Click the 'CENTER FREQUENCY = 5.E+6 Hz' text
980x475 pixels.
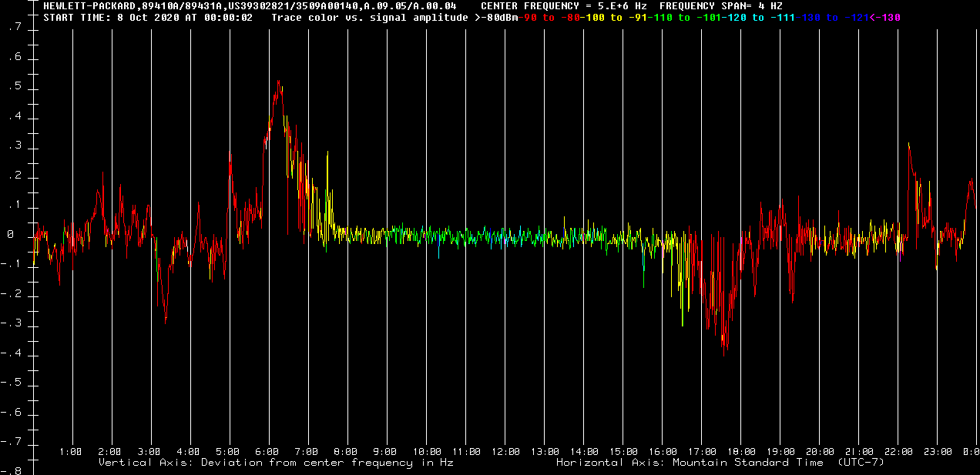[564, 5]
